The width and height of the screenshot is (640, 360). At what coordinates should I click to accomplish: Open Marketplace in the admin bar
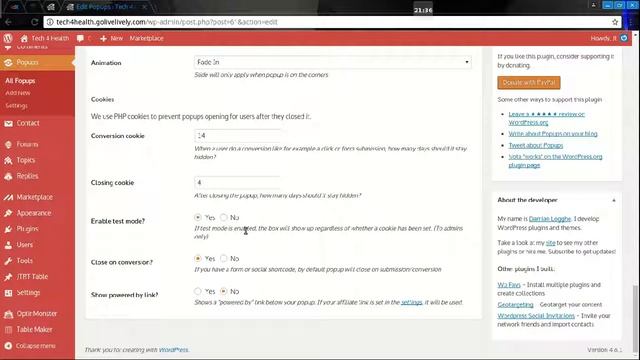tap(147, 38)
